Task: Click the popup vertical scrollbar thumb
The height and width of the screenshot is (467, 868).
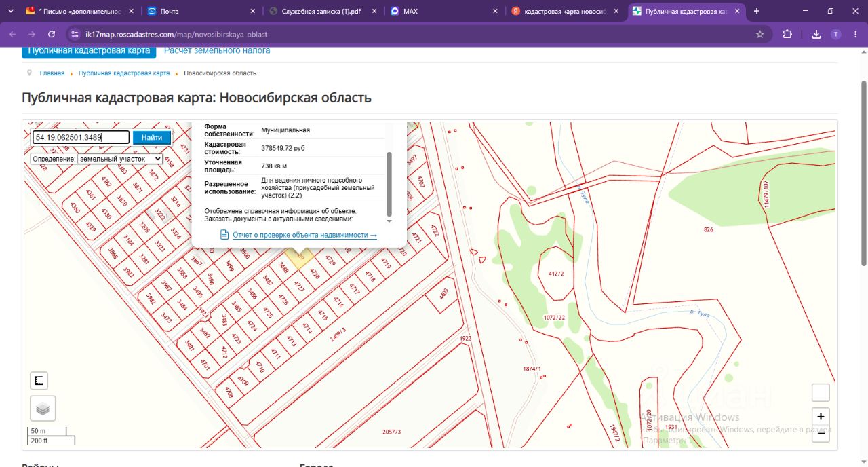Action: [389, 184]
